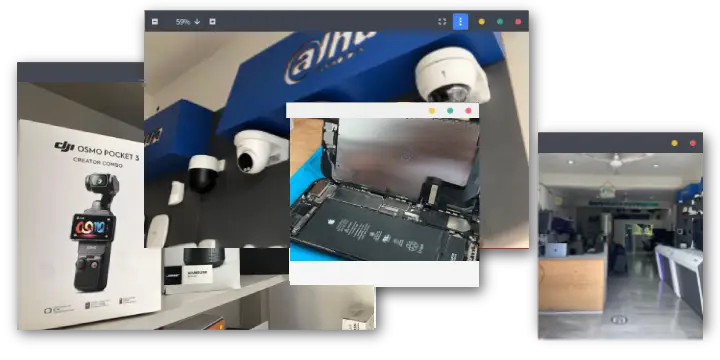The image size is (720, 360).
Task: Zoom in with the plus icon
Action: coord(212,22)
